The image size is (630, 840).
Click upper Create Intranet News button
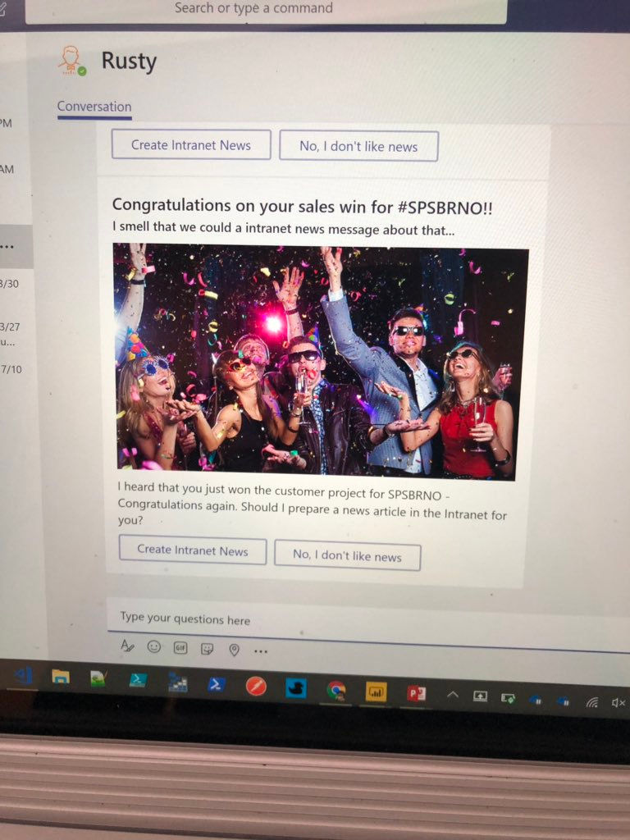tap(191, 144)
